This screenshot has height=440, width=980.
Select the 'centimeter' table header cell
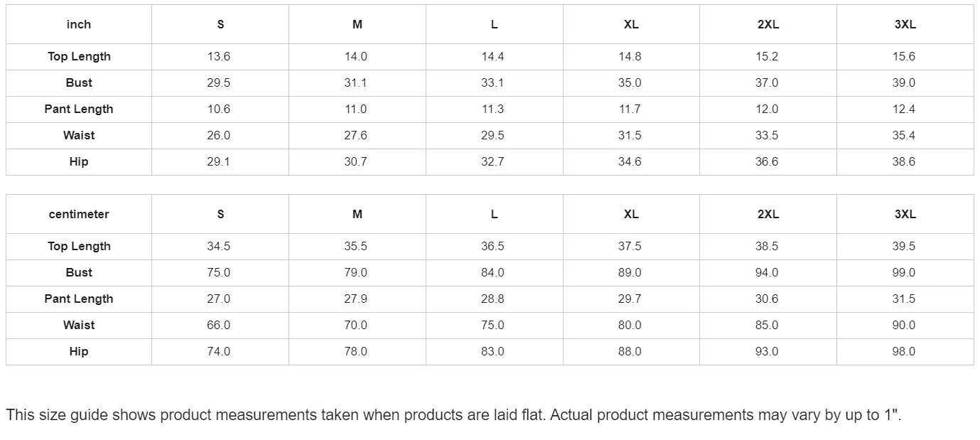click(79, 214)
